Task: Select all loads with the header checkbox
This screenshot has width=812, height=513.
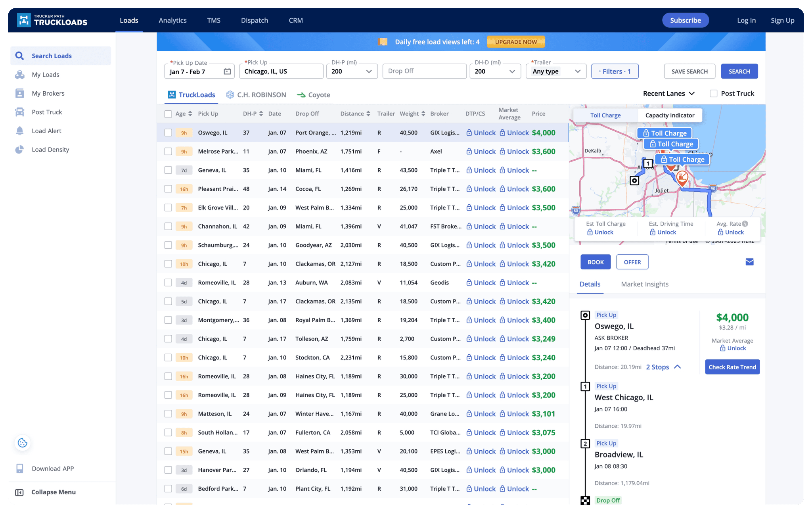Action: 168,113
